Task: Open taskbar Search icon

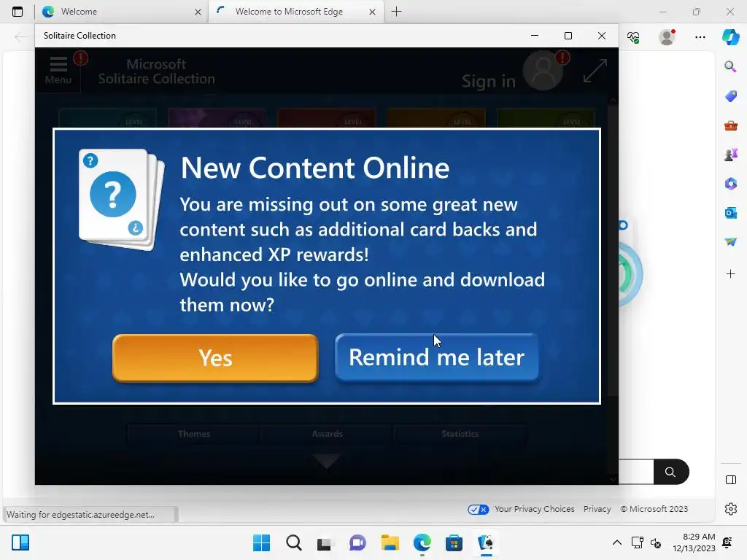Action: 293,542
